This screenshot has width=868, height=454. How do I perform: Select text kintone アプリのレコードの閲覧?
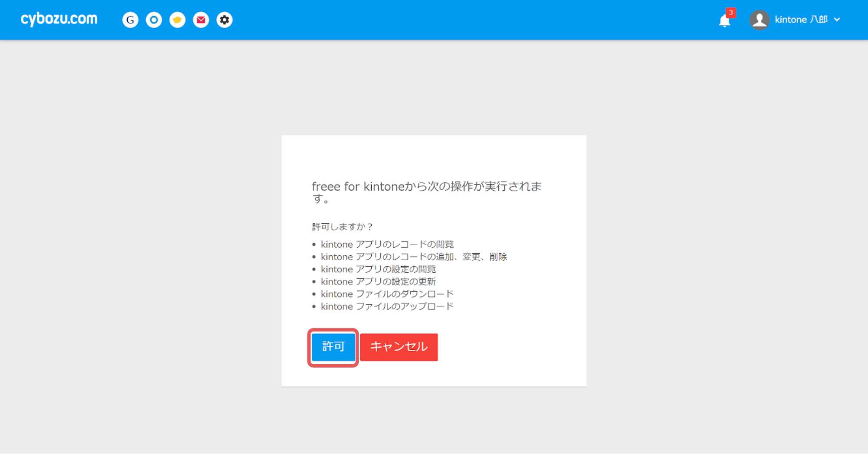387,244
